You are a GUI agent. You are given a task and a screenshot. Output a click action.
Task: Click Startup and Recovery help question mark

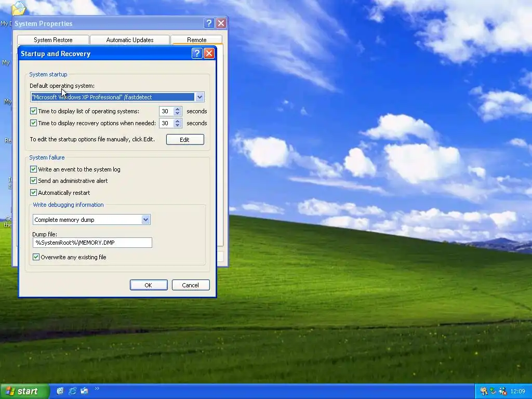coord(197,54)
